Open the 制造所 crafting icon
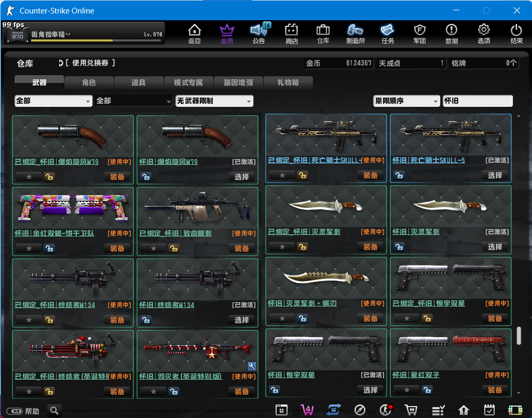This screenshot has height=418, width=532. 355,34
